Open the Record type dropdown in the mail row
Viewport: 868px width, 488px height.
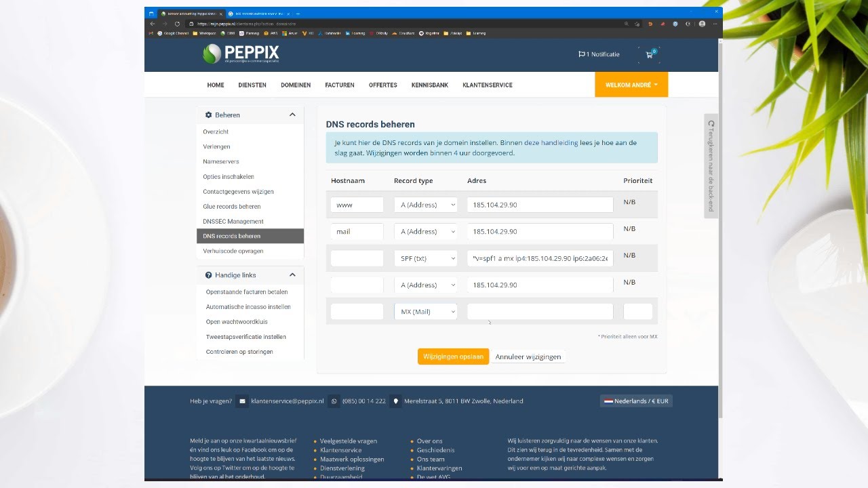[x=426, y=232]
